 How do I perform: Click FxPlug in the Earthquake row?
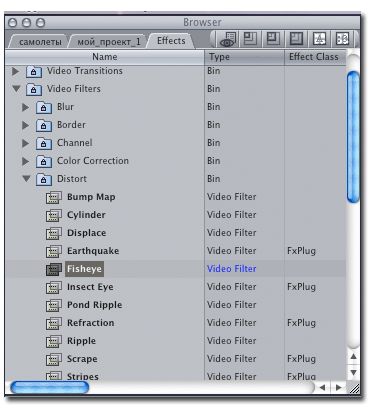coord(301,251)
